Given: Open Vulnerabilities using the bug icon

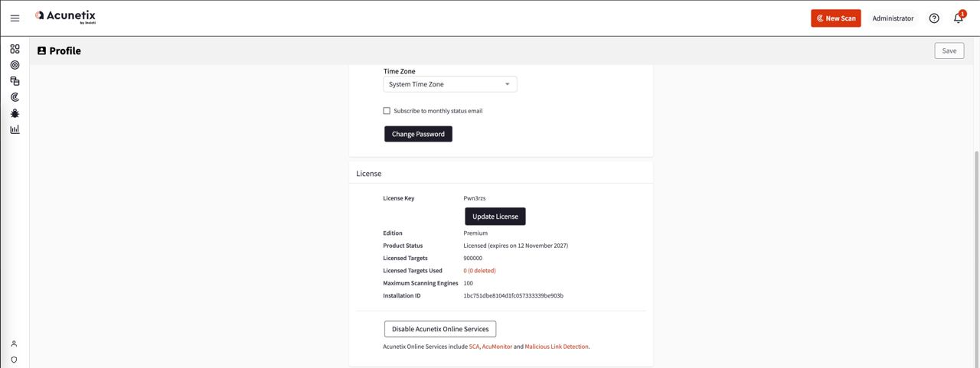Looking at the screenshot, I should coord(15,113).
